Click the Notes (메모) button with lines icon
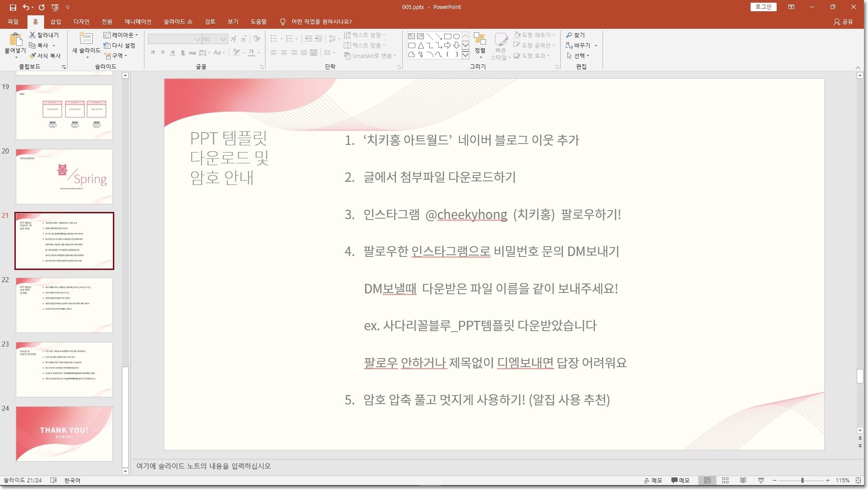Screen dimensions: 868x490 (x=653, y=481)
